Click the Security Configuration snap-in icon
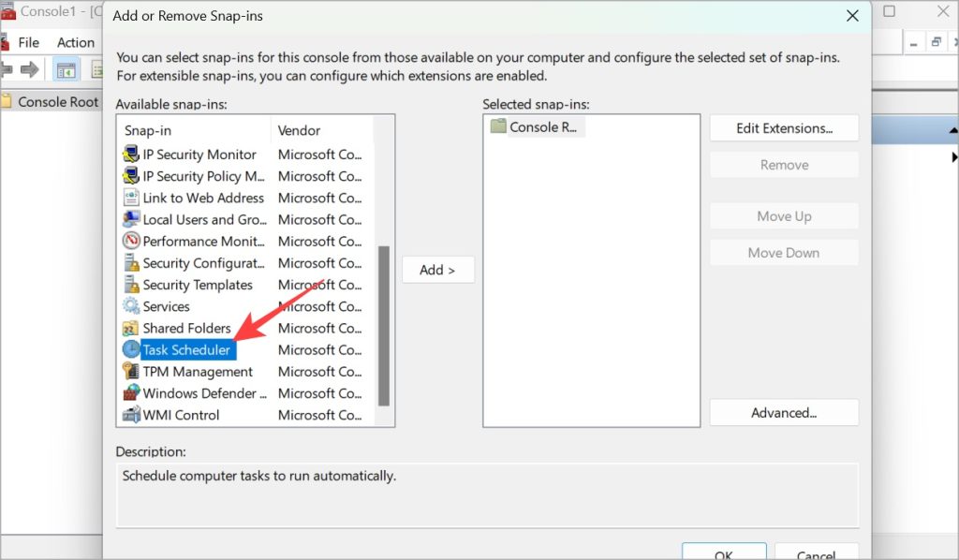This screenshot has height=560, width=959. 131,263
